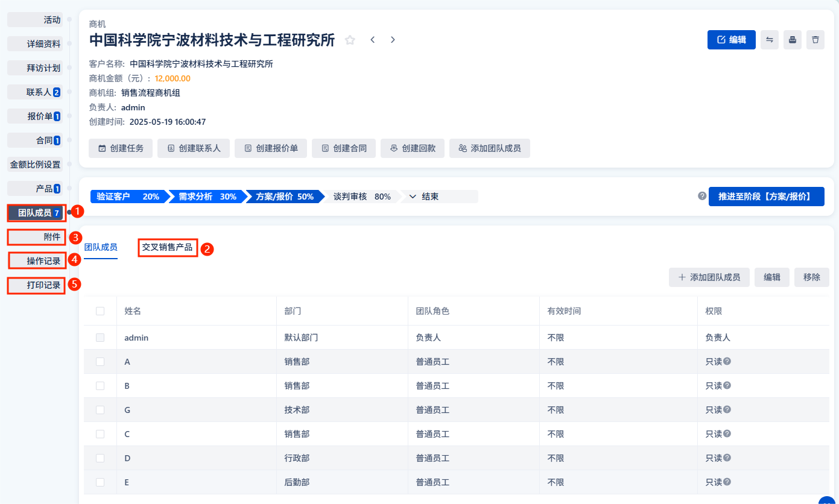Click the blue 编辑 button in header
Image resolution: width=839 pixels, height=504 pixels.
[732, 40]
